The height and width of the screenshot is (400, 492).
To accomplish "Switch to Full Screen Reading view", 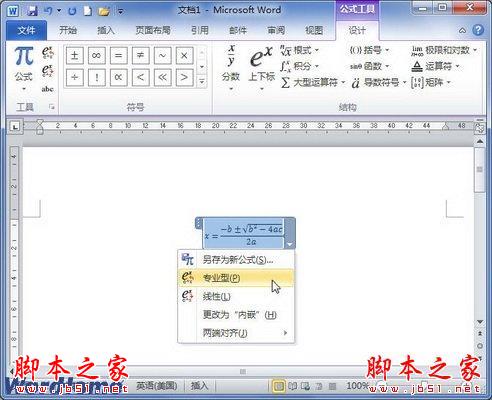I will pyautogui.click(x=293, y=386).
